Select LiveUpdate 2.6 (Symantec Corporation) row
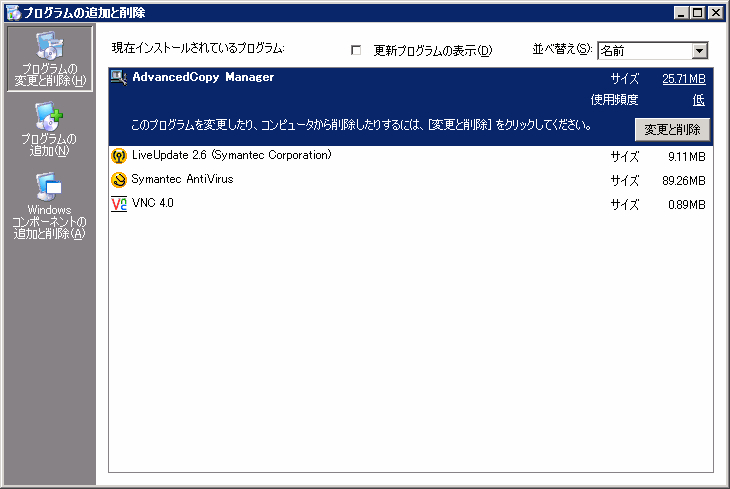 coord(411,156)
